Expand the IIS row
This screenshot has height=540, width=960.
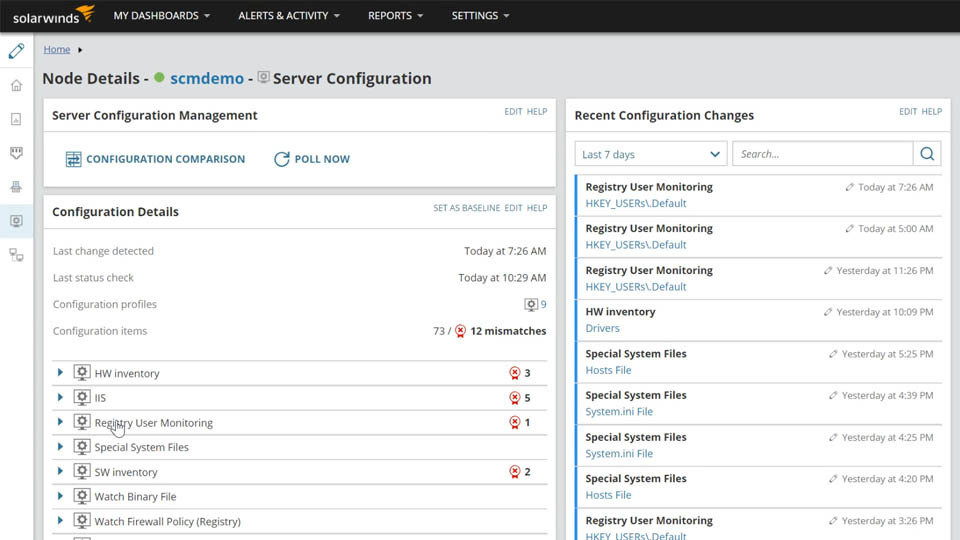pyautogui.click(x=60, y=397)
